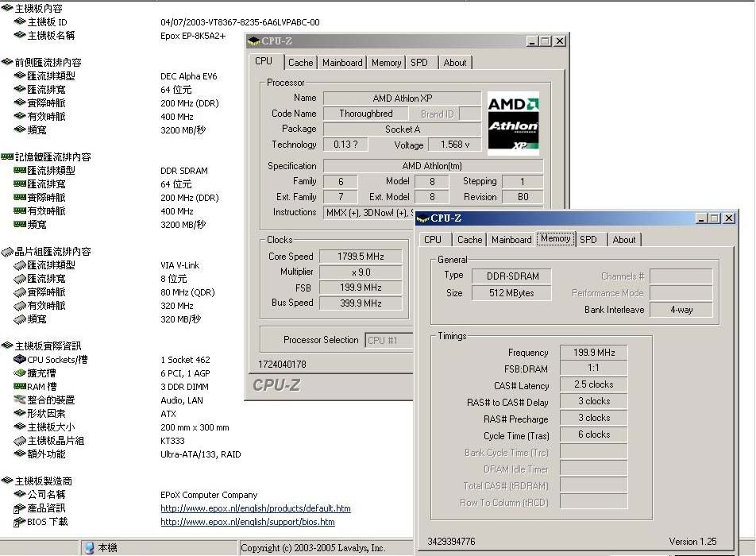The image size is (756, 556).
Task: Open Cache tab in rear CPU-Z window
Action: 300,63
